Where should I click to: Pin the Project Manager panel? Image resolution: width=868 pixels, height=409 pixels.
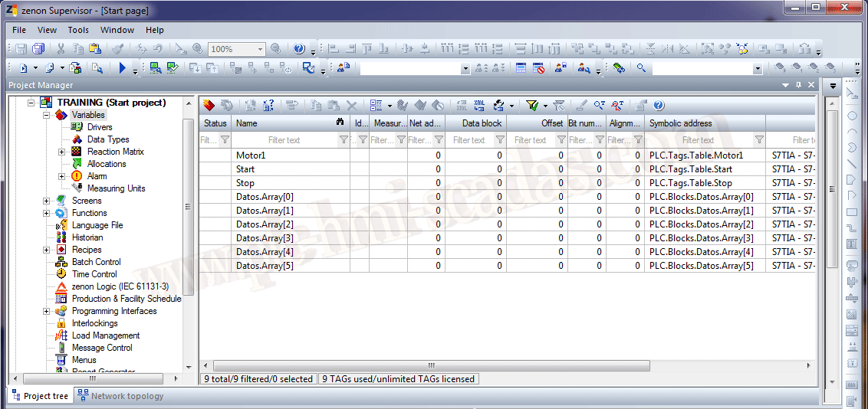click(x=798, y=85)
